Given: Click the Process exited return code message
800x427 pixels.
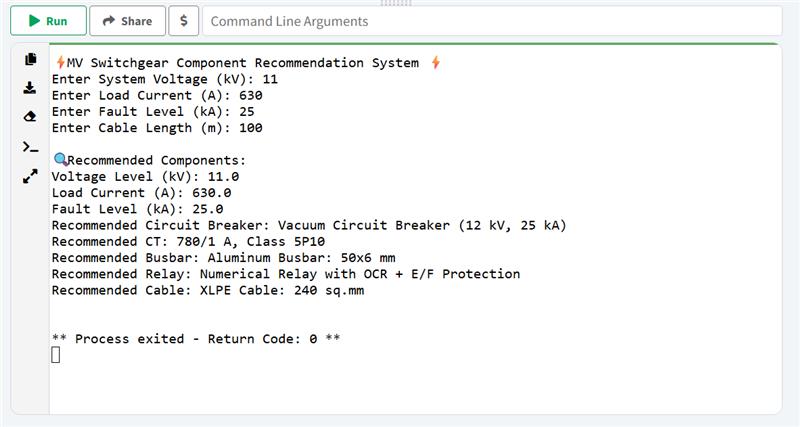Looking at the screenshot, I should coord(195,339).
